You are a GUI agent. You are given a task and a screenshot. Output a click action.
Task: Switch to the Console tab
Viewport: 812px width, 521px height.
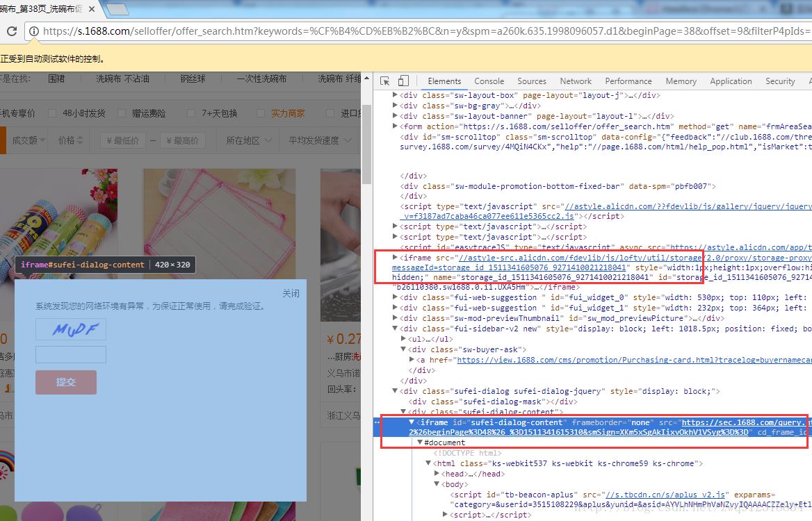[489, 81]
